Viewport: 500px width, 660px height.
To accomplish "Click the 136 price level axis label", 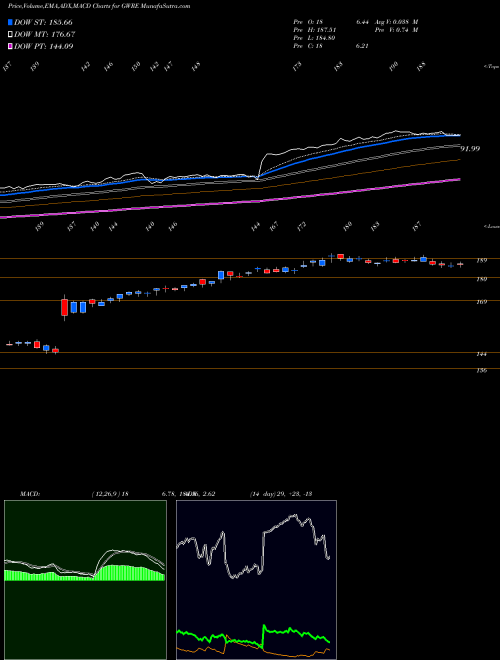I will pos(481,370).
